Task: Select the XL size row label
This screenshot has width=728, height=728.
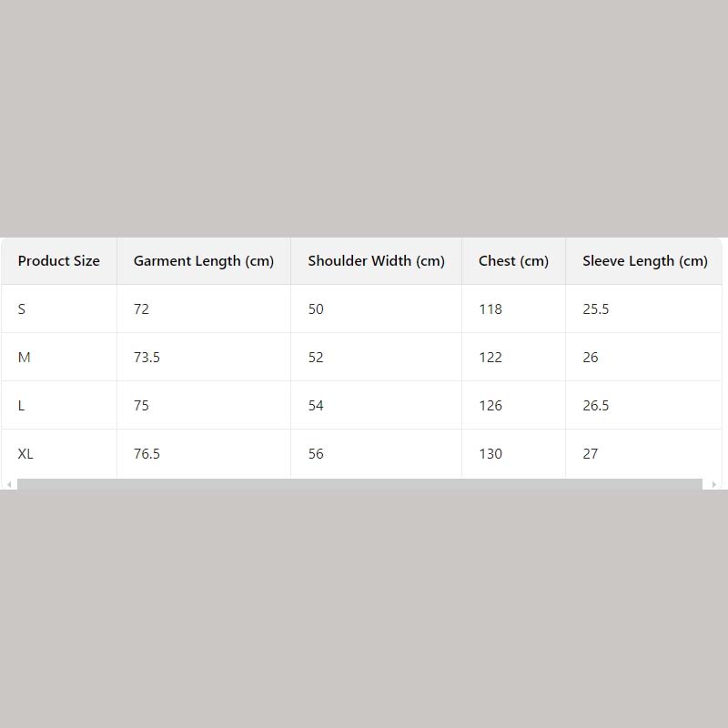Action: 25,454
